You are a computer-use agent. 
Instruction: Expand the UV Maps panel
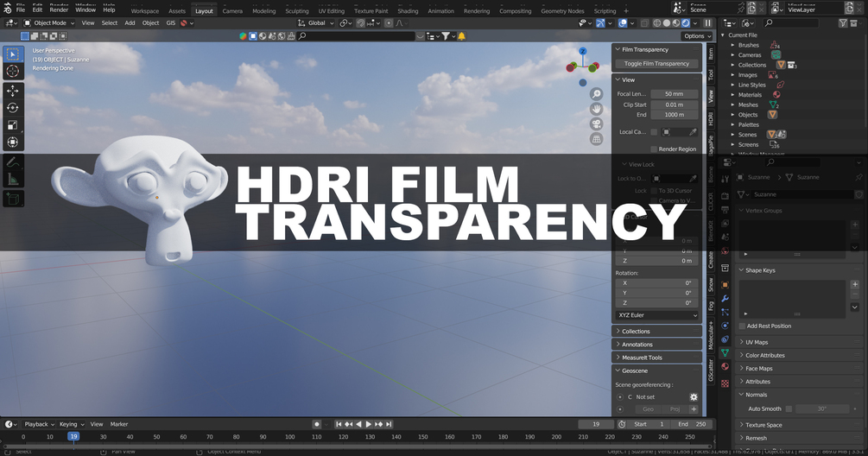800,342
